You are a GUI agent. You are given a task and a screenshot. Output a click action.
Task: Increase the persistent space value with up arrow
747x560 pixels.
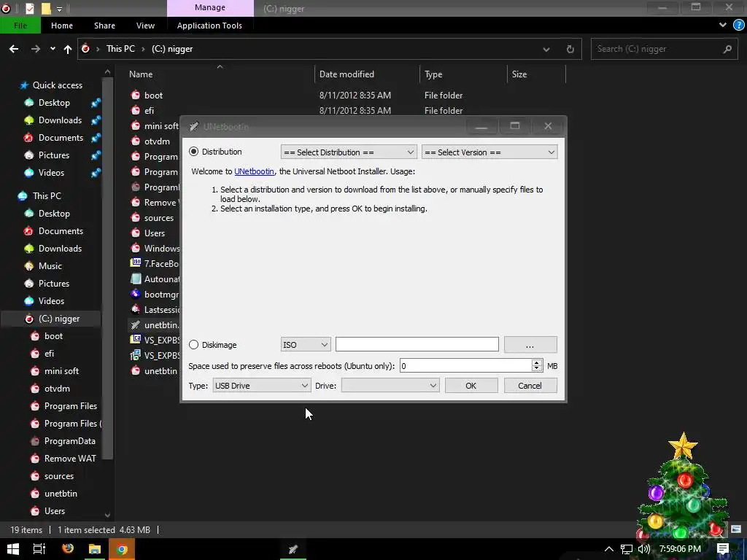tap(537, 362)
